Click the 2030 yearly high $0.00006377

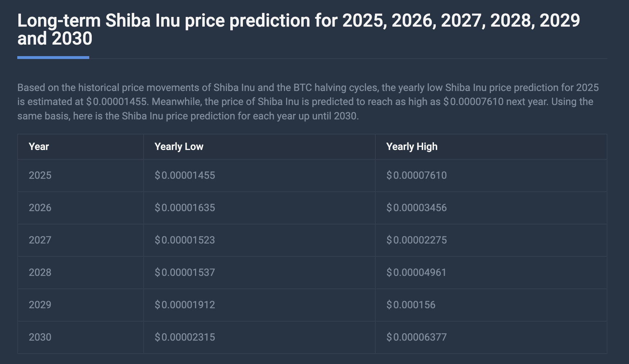click(417, 337)
